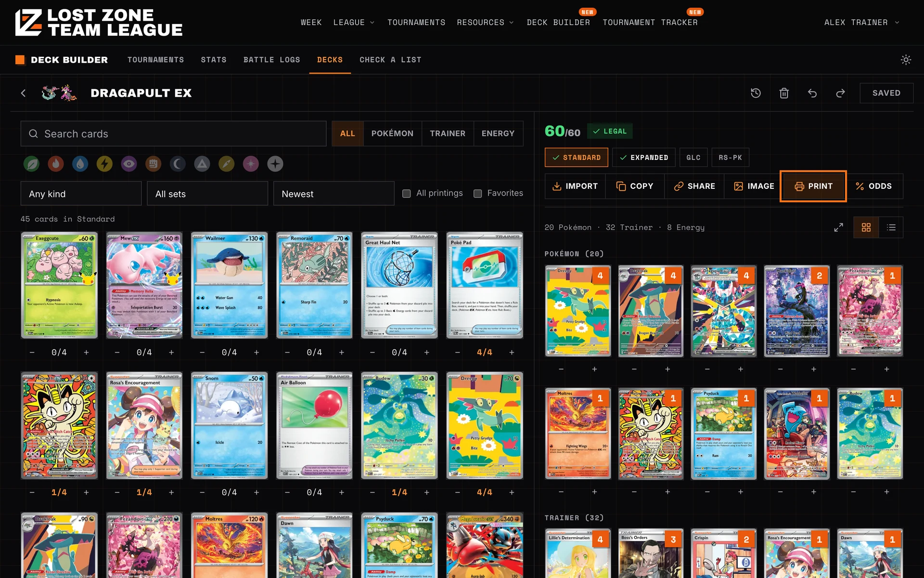Open Tournament Tracker page

pyautogui.click(x=650, y=23)
